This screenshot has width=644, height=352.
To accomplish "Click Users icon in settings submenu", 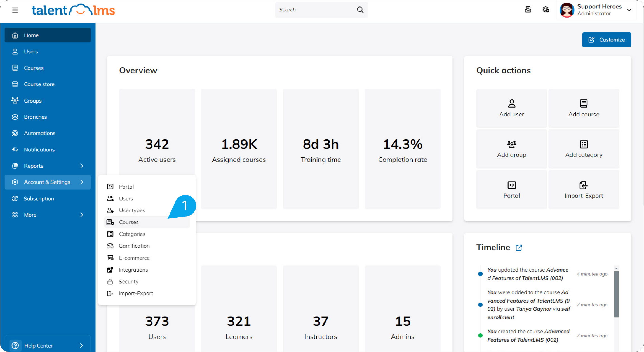I will [x=110, y=199].
